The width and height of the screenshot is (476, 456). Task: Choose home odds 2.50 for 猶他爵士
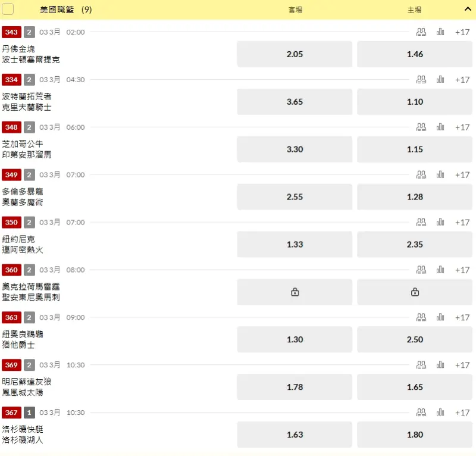pos(415,340)
